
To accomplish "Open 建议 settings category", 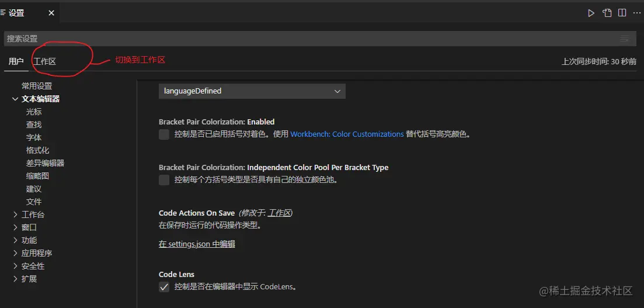I will pos(34,189).
